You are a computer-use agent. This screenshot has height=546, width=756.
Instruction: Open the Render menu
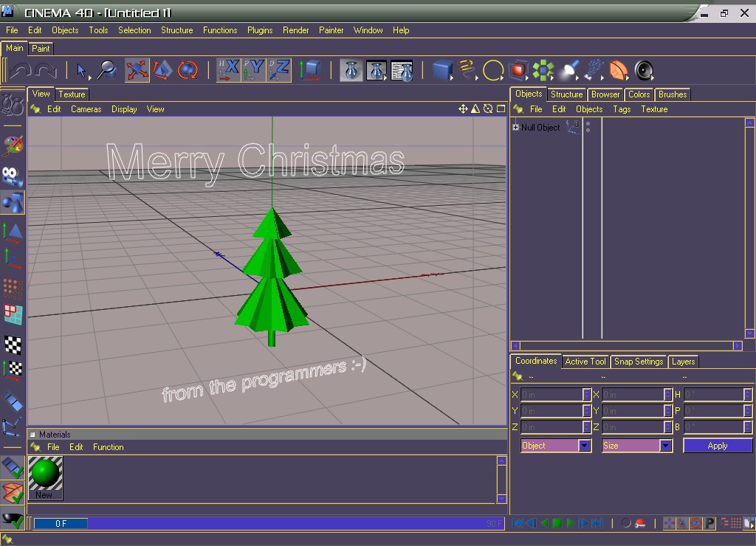click(x=295, y=30)
